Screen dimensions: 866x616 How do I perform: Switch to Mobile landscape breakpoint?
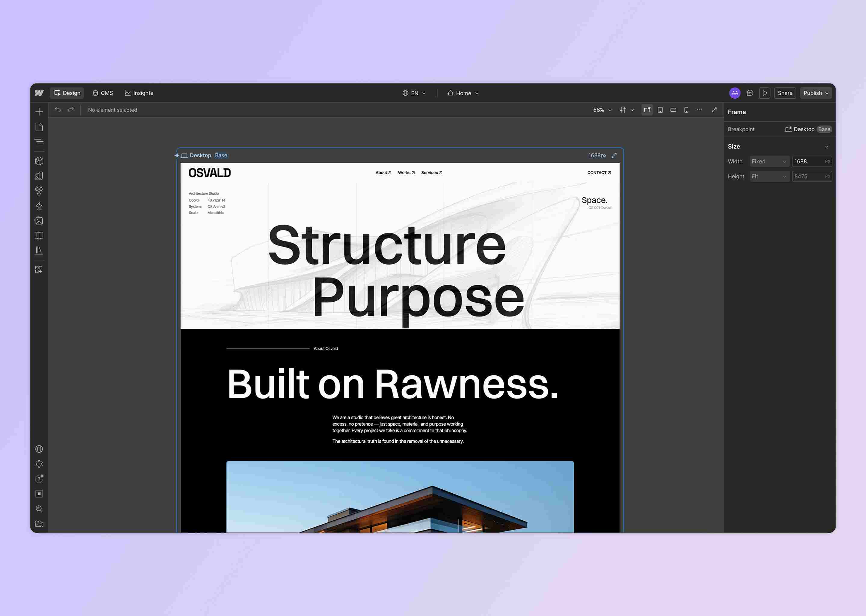[x=673, y=109]
